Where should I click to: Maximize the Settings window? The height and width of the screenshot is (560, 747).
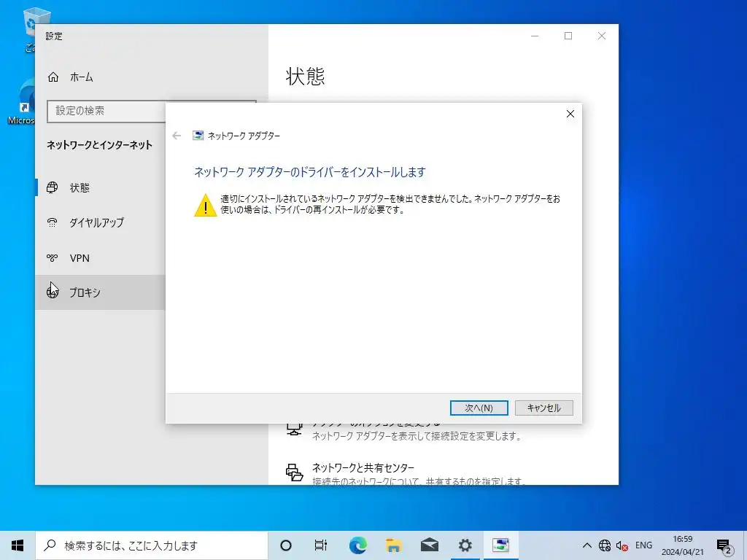click(568, 36)
